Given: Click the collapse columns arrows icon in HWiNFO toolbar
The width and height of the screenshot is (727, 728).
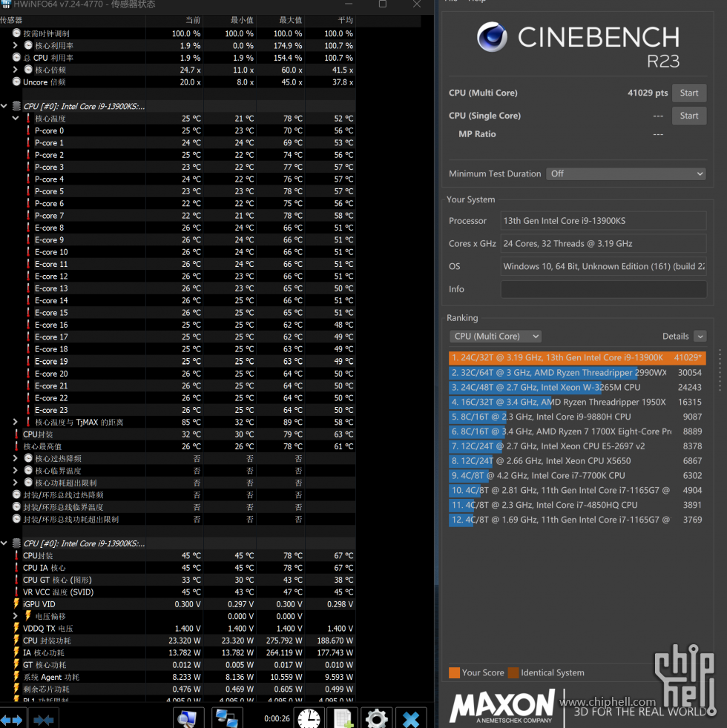Looking at the screenshot, I should click(44, 720).
